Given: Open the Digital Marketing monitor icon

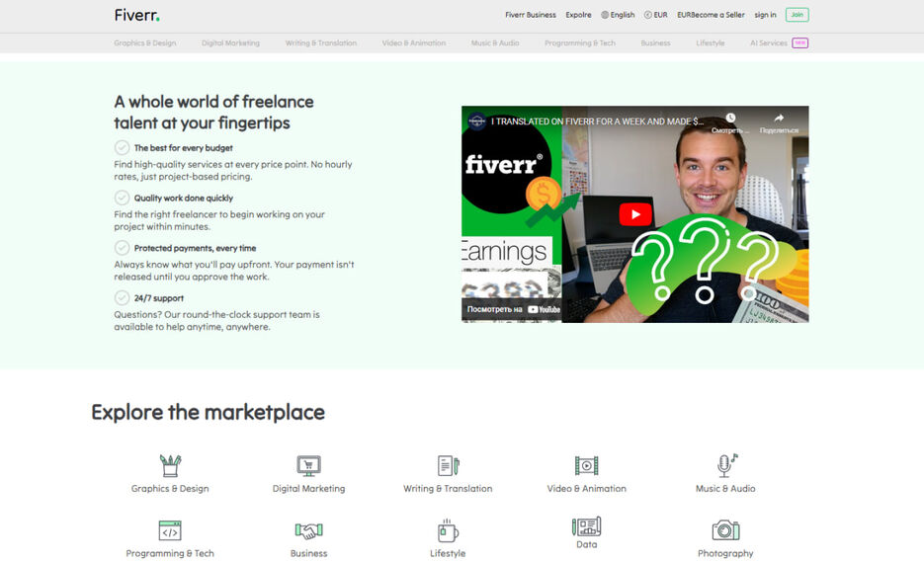Looking at the screenshot, I should tap(308, 465).
